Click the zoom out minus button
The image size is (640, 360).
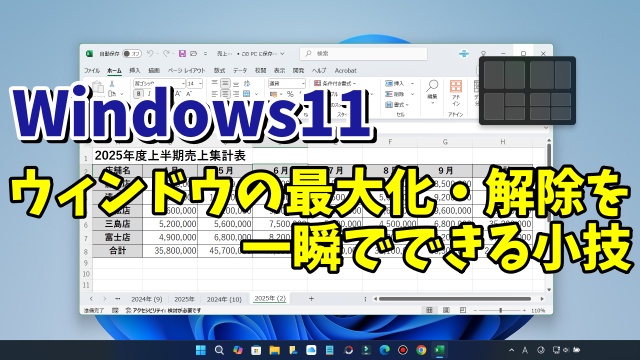(x=475, y=311)
